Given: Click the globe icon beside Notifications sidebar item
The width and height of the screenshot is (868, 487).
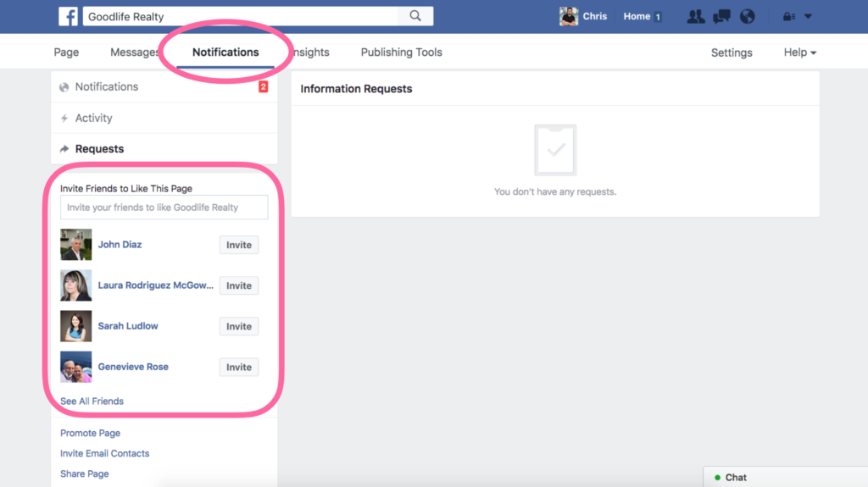Looking at the screenshot, I should tap(64, 87).
